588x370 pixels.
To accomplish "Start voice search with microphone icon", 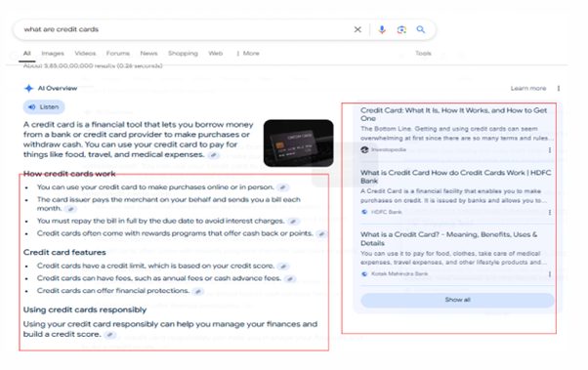I will pos(382,29).
